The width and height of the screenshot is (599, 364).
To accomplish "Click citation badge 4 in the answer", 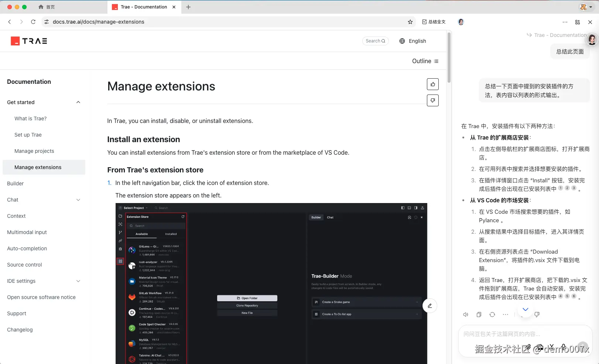I will [x=561, y=296].
